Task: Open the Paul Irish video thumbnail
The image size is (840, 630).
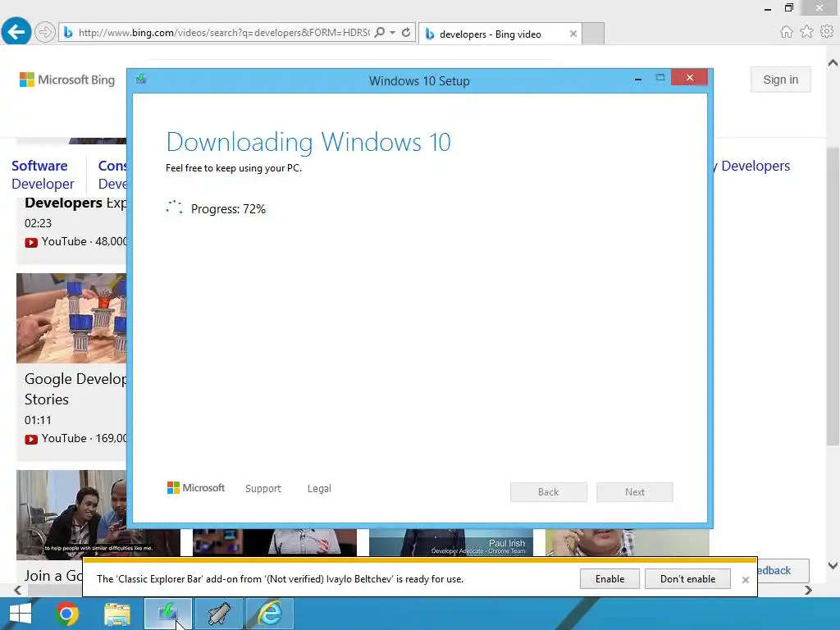Action: (x=451, y=542)
